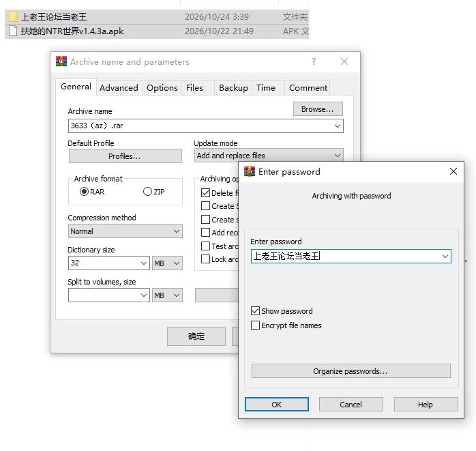Screen dimensions: 476x451
Task: Expand the Enter password history dropdown arrow
Action: pos(445,257)
